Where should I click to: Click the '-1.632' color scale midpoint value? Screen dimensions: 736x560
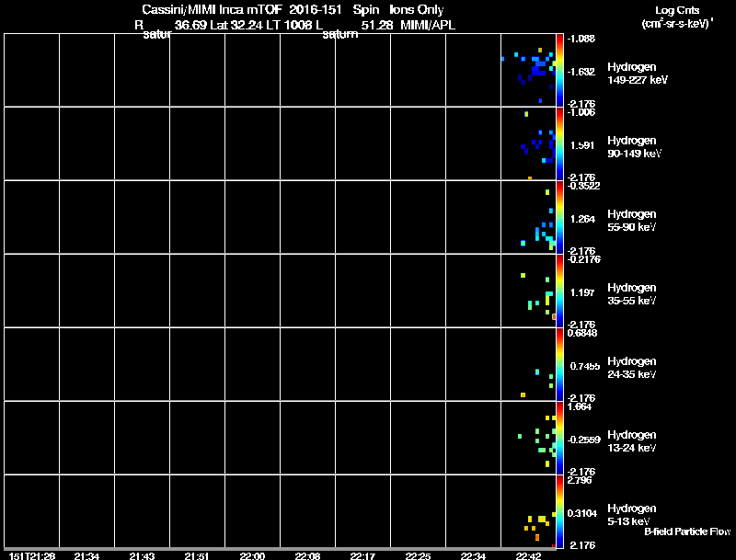click(581, 72)
